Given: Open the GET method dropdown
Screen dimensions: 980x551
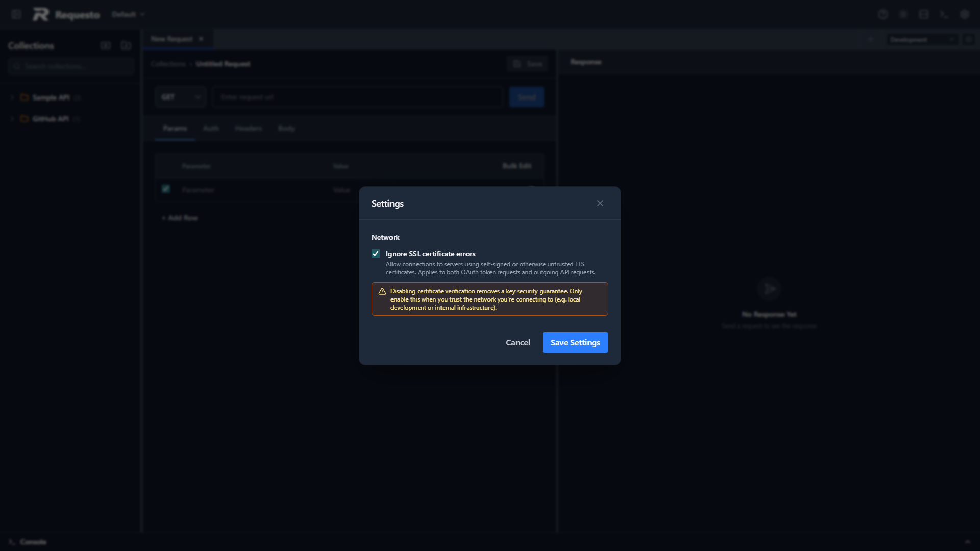Looking at the screenshot, I should [x=181, y=97].
